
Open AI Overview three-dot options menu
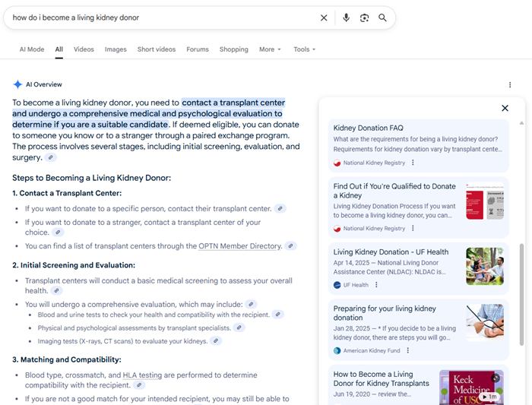(x=510, y=85)
